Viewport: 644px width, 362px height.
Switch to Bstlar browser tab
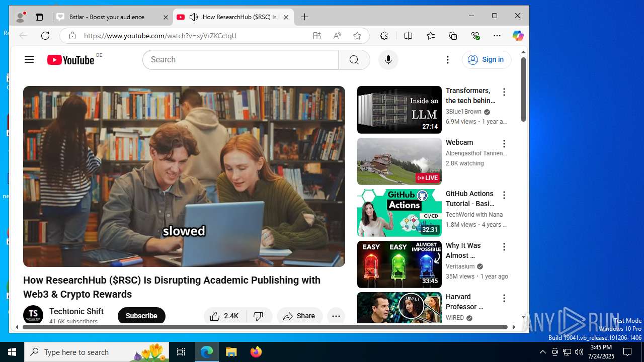coord(112,17)
